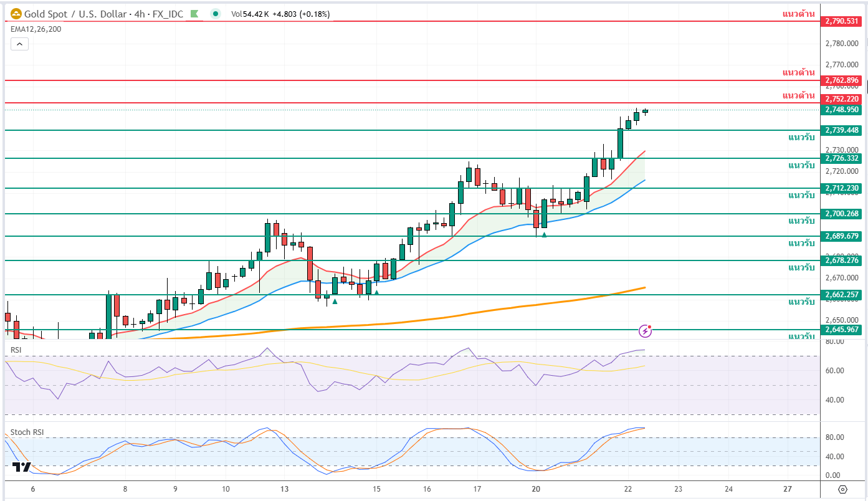Select the RSI pane label

(x=17, y=350)
